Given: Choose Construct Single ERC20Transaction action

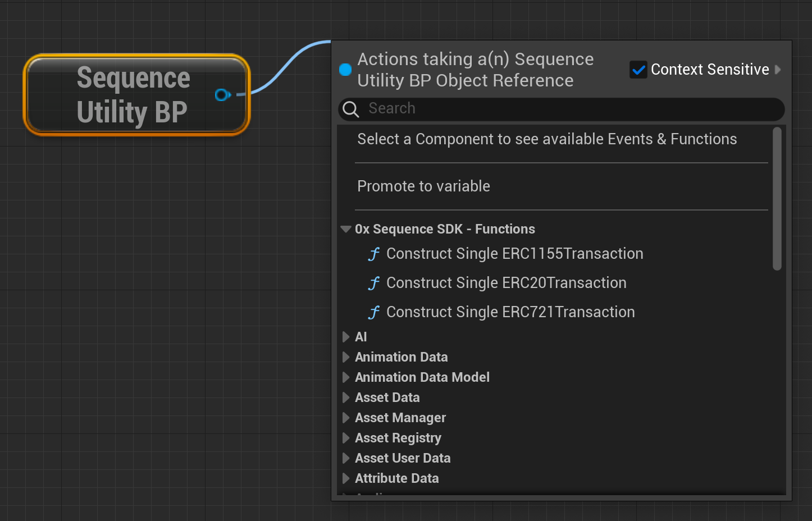Looking at the screenshot, I should pyautogui.click(x=506, y=283).
